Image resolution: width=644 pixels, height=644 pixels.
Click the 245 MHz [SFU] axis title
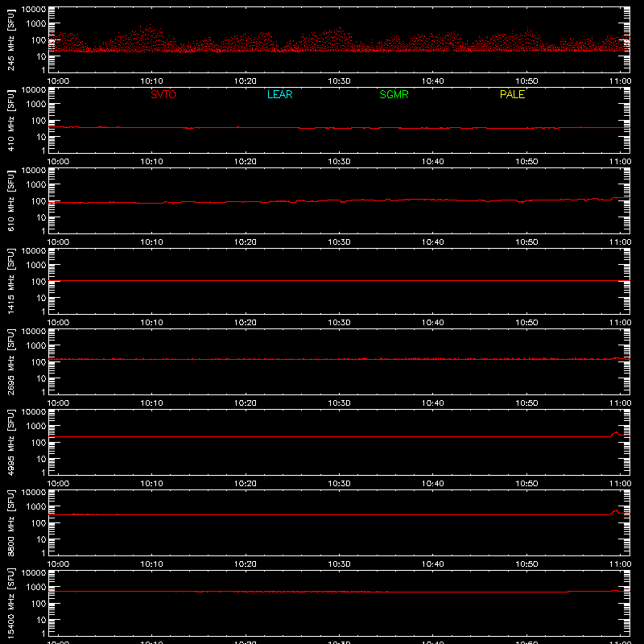[x=10, y=39]
